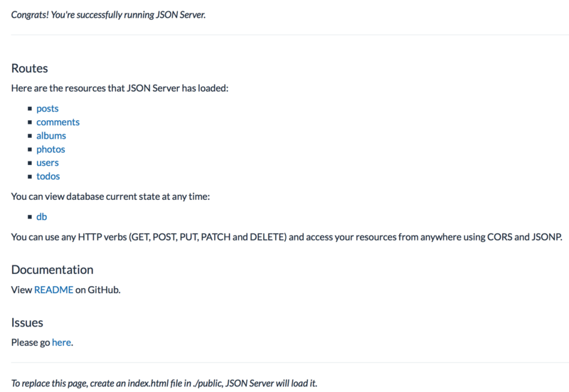569x392 pixels.
Task: Click the HTTP verbs description paragraph
Action: (287, 236)
